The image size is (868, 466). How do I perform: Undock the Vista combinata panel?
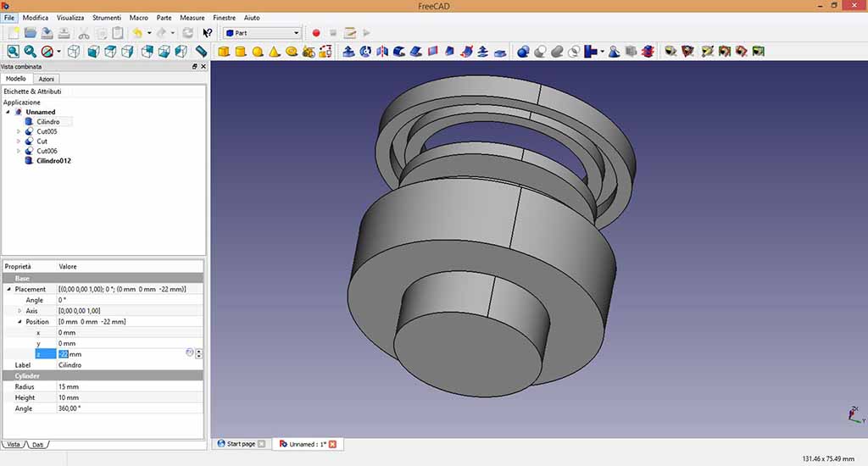pos(194,66)
